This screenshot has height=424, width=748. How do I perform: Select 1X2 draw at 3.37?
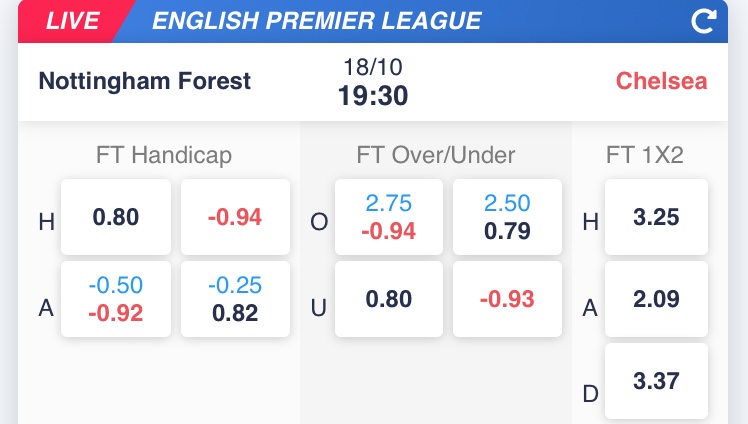[657, 381]
